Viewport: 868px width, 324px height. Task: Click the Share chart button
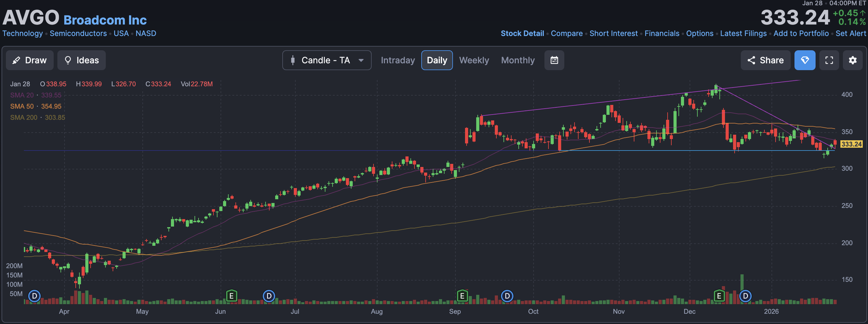click(x=765, y=60)
